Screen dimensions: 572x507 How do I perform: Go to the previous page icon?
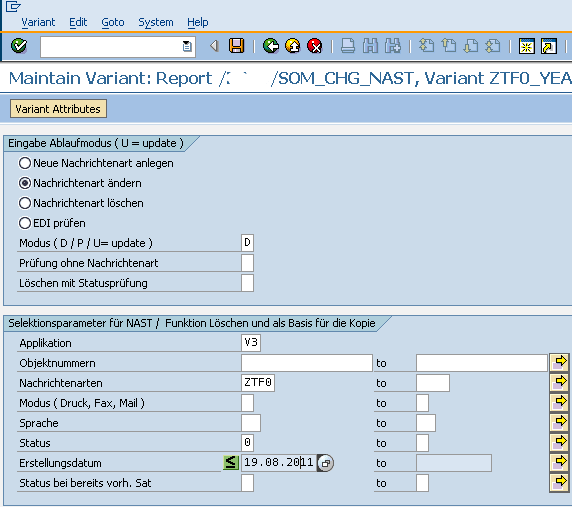(x=449, y=46)
